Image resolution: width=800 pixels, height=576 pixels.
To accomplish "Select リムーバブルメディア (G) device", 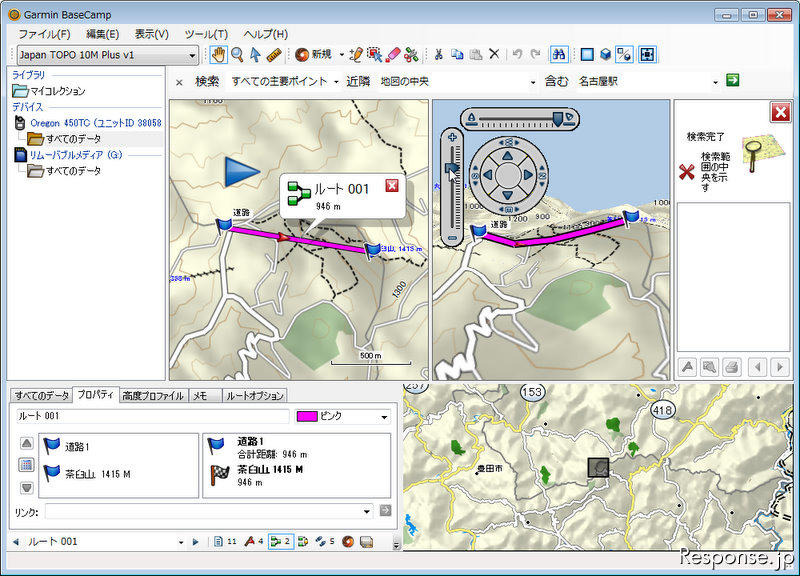I will click(69, 155).
